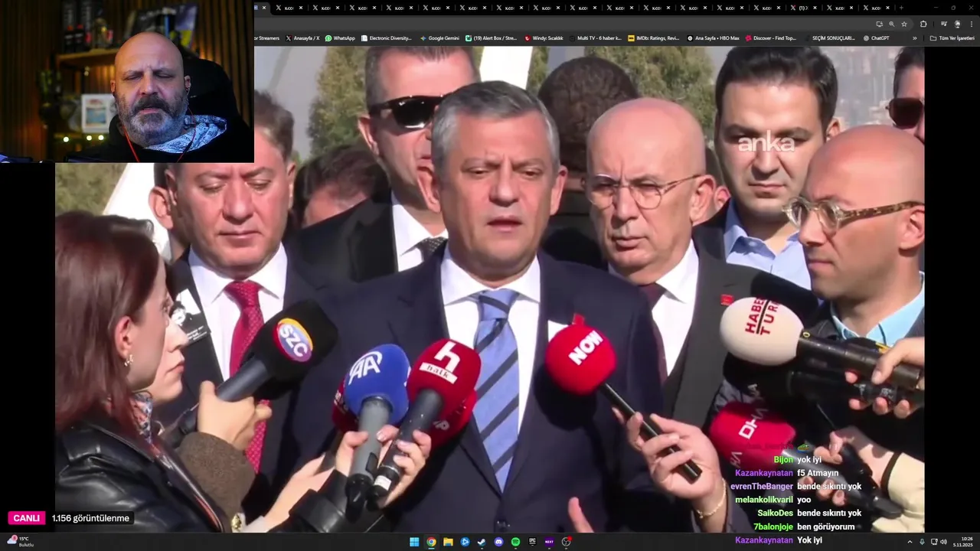Click the streamer webcam overlay
The image size is (980, 551).
(127, 81)
